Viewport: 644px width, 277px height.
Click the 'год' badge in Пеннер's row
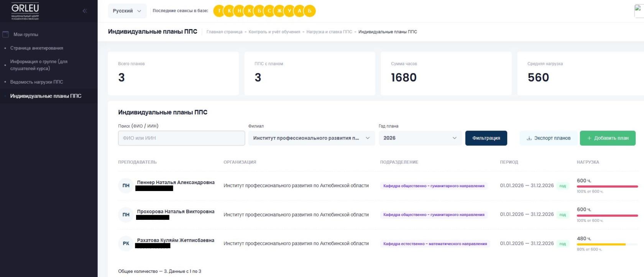(x=562, y=186)
